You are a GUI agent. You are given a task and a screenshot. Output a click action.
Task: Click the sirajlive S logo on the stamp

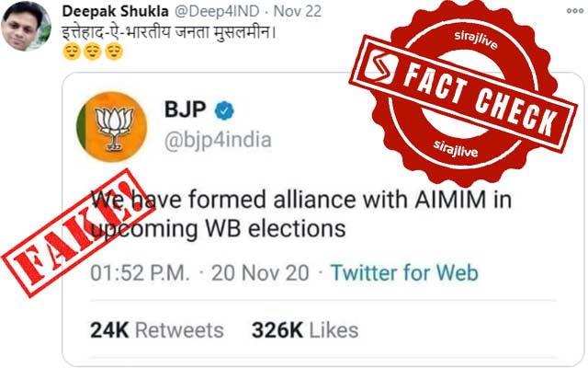380,67
